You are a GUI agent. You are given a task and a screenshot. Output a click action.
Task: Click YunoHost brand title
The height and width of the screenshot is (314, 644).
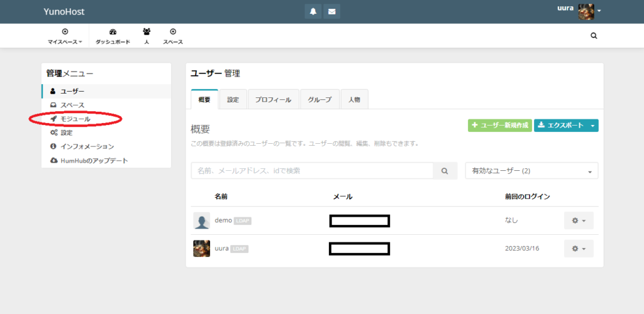pyautogui.click(x=64, y=12)
